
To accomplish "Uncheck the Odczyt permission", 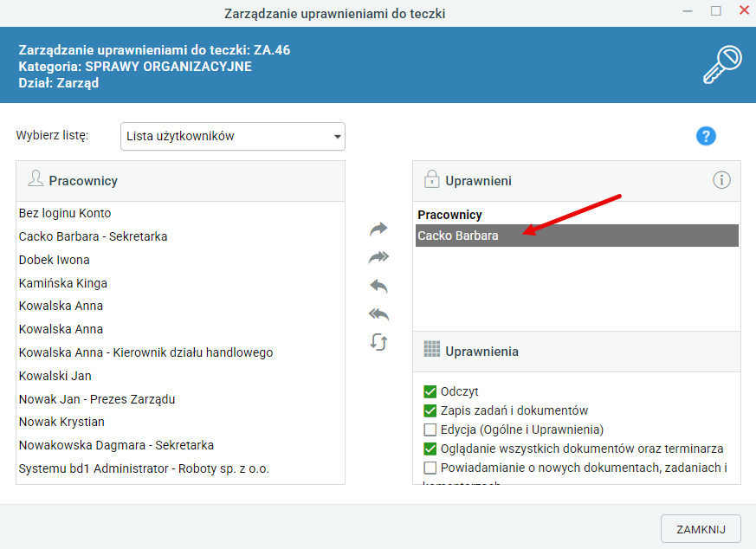I will pyautogui.click(x=430, y=391).
